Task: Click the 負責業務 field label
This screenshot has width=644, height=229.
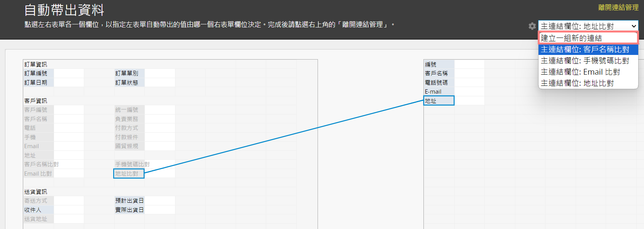Action: (x=129, y=119)
